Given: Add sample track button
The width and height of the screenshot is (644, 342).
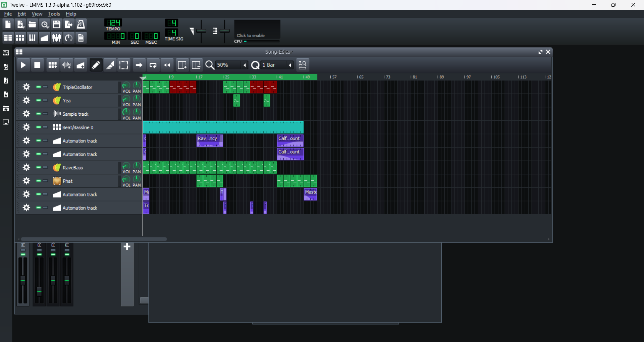Looking at the screenshot, I should coord(66,65).
